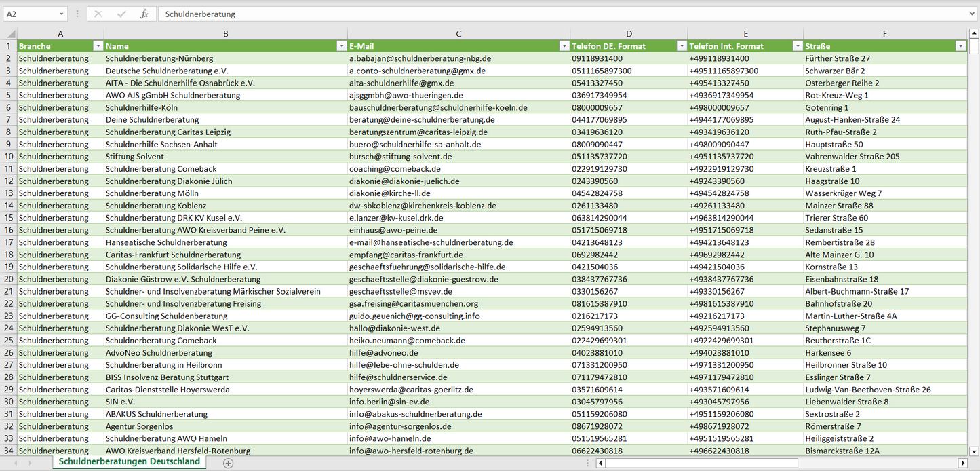The image size is (980, 471).
Task: Open the Branche column filter dropdown
Action: point(98,46)
